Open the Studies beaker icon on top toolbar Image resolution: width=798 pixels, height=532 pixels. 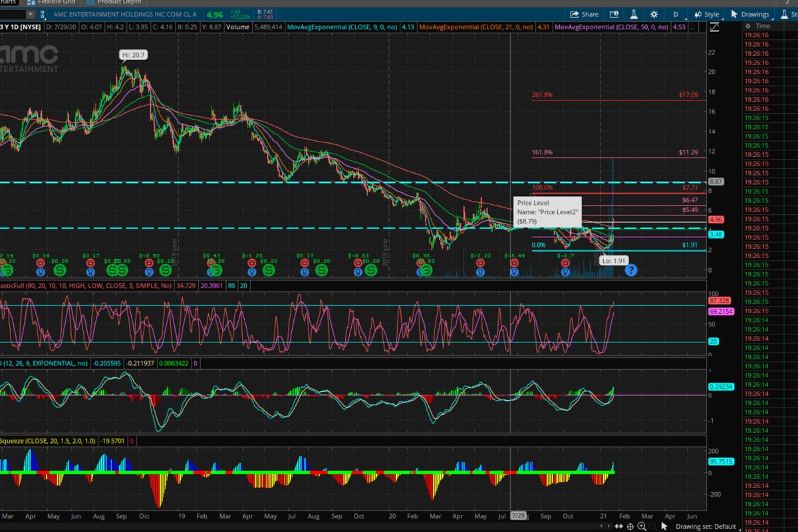(x=634, y=14)
